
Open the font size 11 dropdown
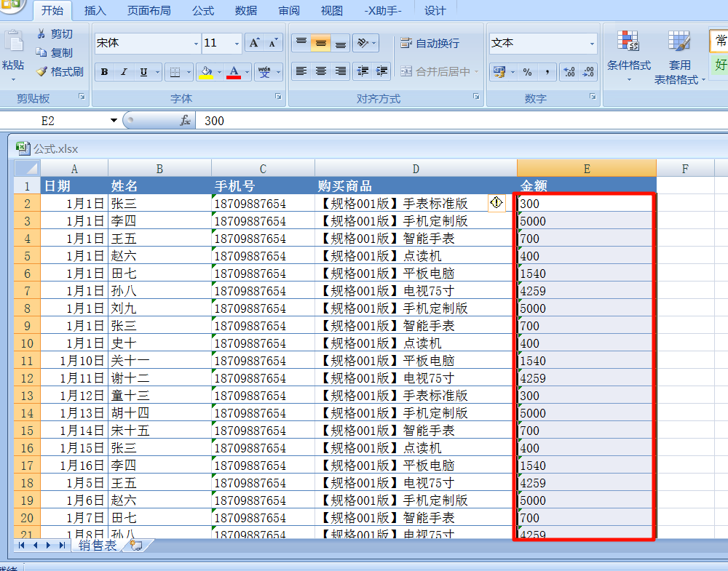tap(237, 44)
